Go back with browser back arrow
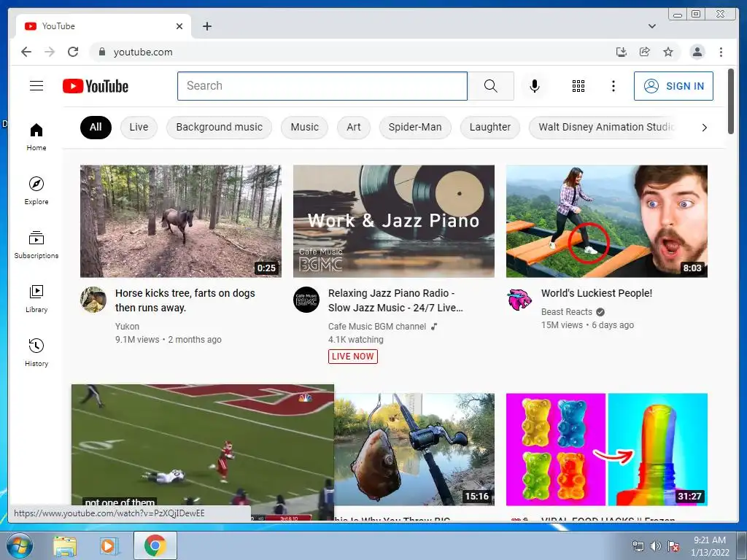 [x=26, y=52]
